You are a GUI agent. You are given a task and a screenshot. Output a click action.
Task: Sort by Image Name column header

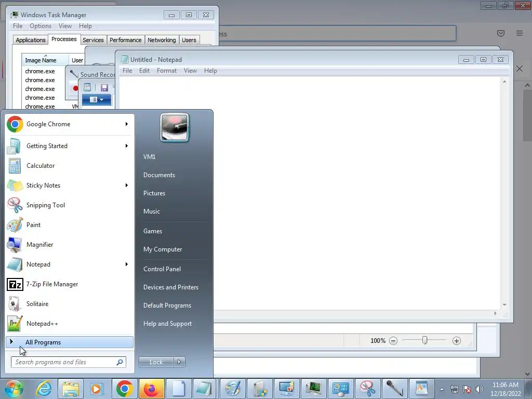click(45, 60)
